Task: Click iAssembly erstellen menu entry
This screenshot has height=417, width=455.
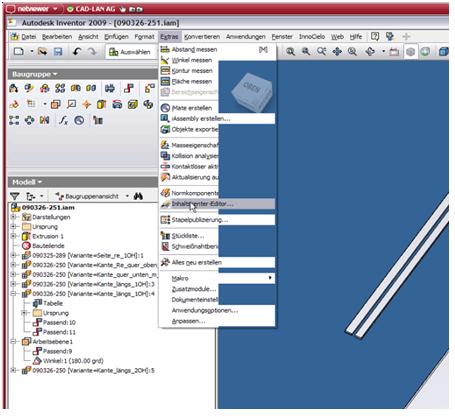Action: tap(217, 119)
